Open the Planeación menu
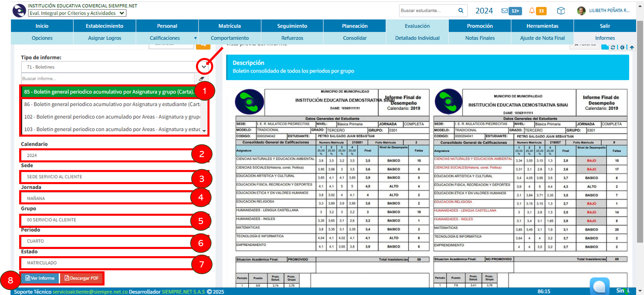Screen dimensions: 644x295 tap(355, 26)
